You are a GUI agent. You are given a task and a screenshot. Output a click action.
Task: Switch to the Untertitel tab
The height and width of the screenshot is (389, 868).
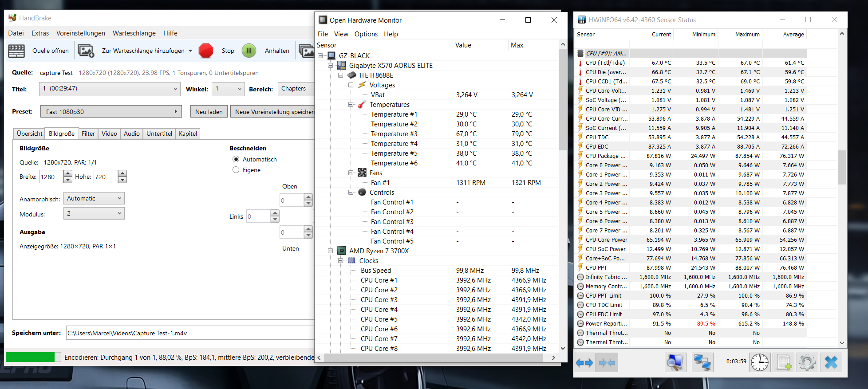(159, 134)
